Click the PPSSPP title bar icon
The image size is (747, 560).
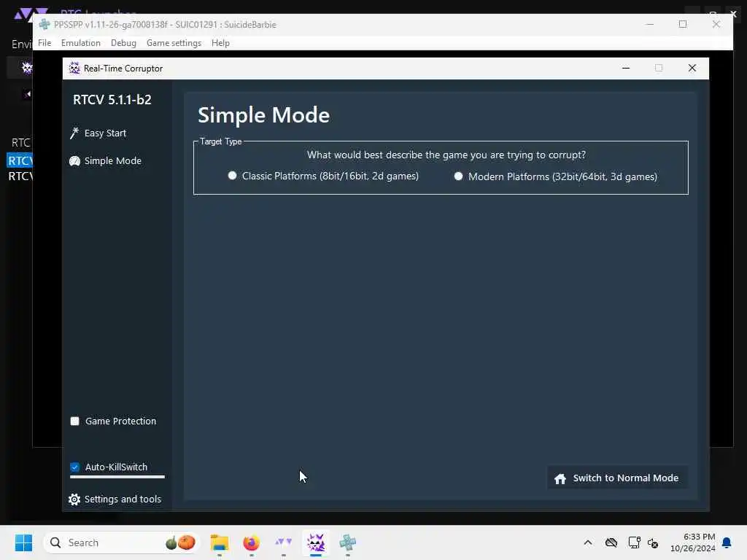[x=44, y=24]
